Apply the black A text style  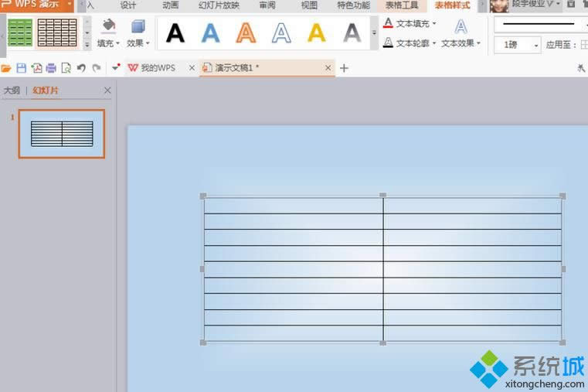(175, 33)
